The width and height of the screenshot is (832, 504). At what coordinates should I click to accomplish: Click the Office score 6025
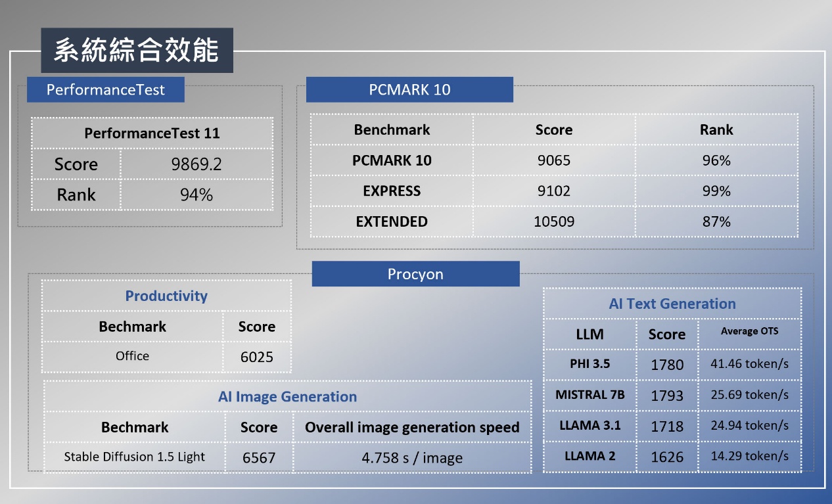click(257, 356)
